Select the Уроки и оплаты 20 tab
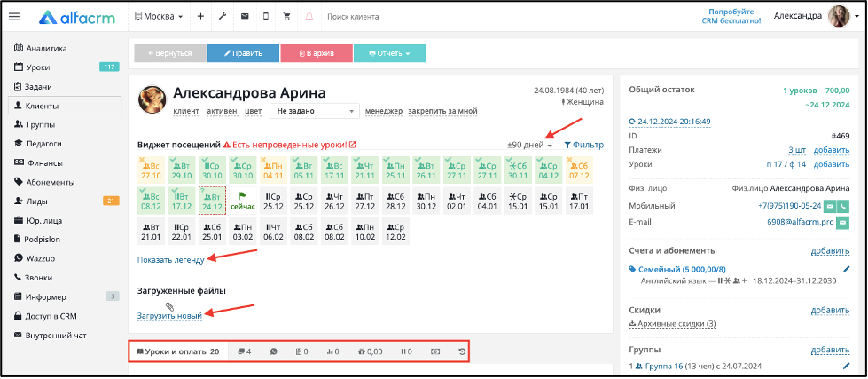 coord(178,351)
